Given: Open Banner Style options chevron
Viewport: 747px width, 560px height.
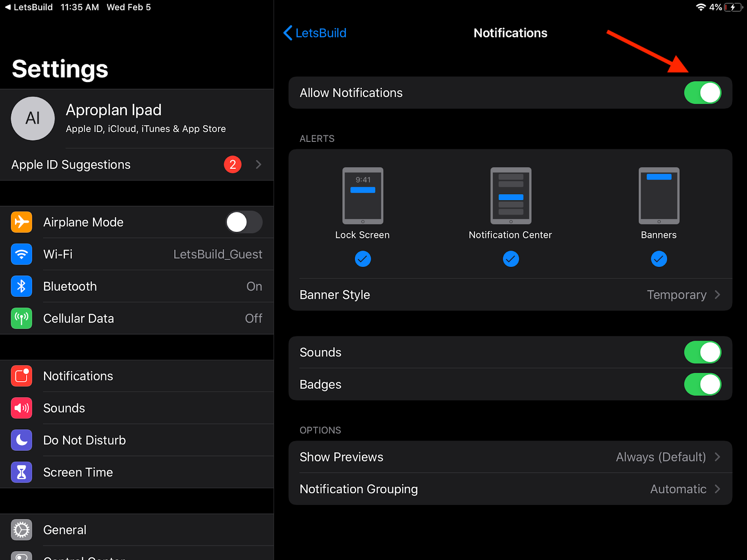Looking at the screenshot, I should tap(718, 295).
